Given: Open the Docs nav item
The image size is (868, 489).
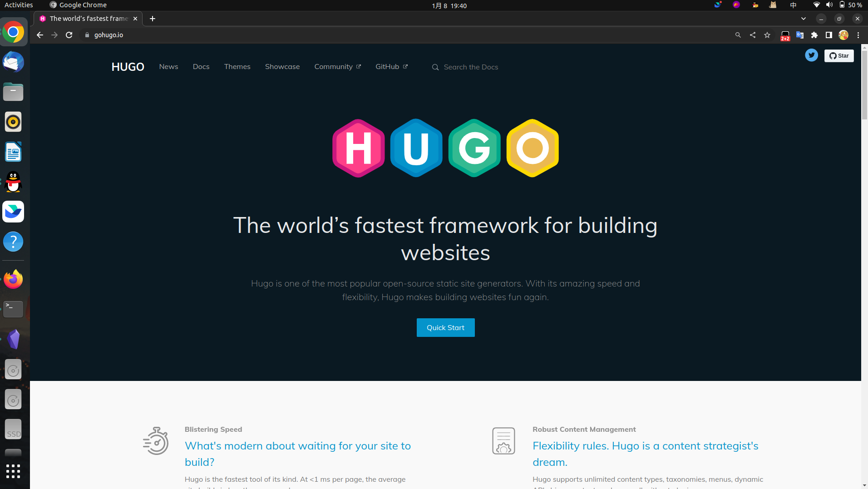Looking at the screenshot, I should click(201, 67).
